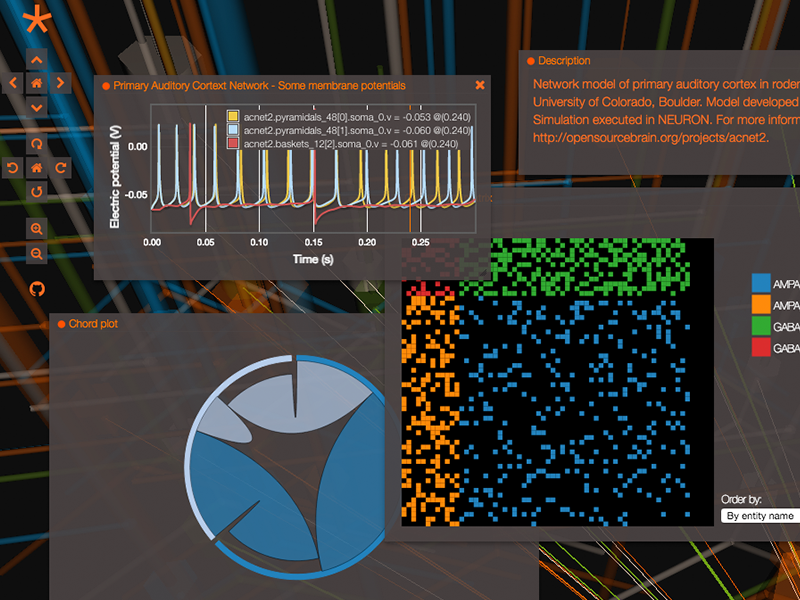Pan camera up with chevron-up button
The width and height of the screenshot is (800, 600).
[37, 59]
